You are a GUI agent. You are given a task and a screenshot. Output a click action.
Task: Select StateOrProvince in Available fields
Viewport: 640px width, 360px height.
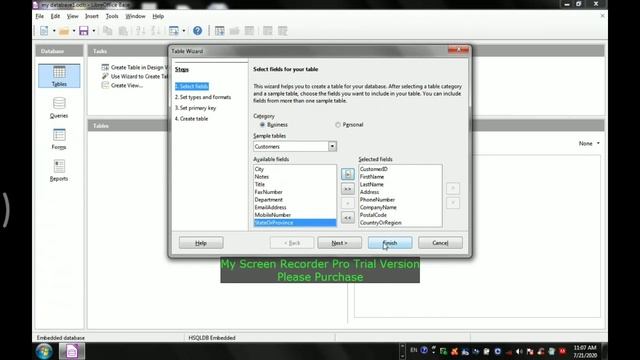[295, 222]
